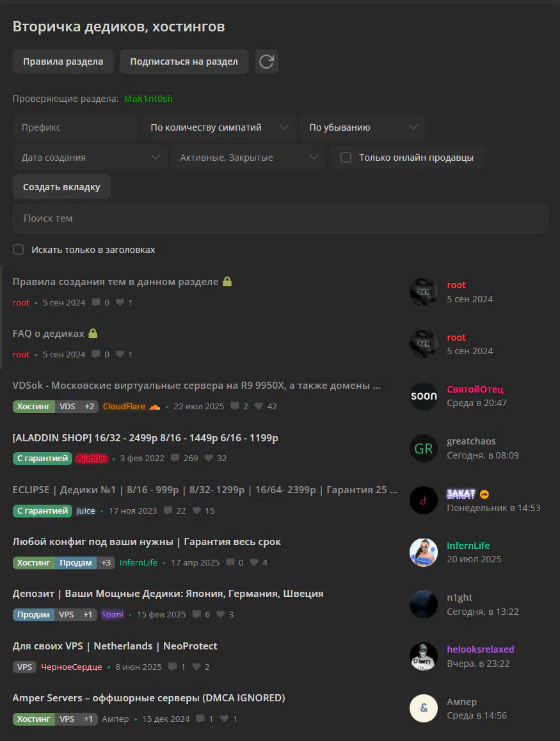Viewport: 560px width, 741px height.
Task: Click the CloudFlare cloud icon beside author name
Action: point(155,407)
